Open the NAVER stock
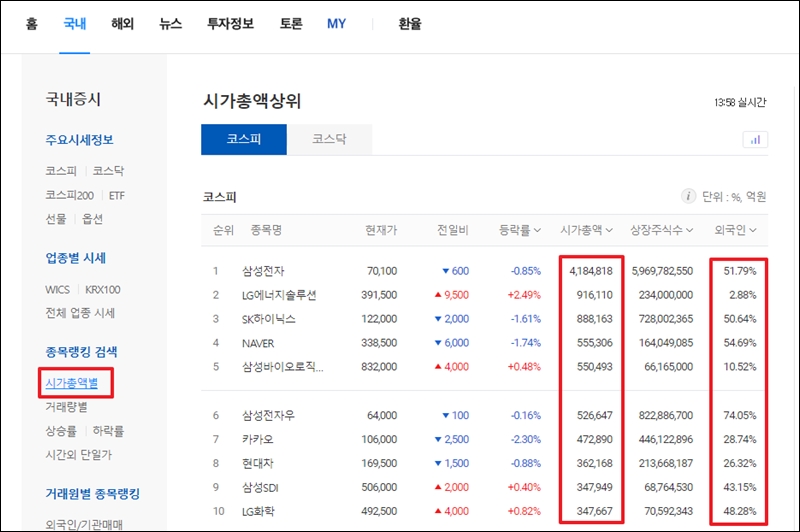Screen dimensions: 800x532 click(x=258, y=343)
